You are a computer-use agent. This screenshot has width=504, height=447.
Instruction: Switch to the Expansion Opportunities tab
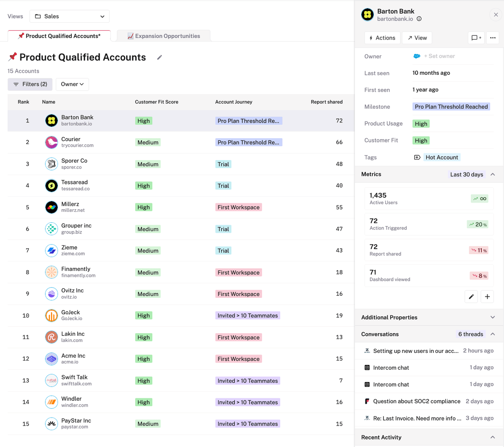click(x=163, y=36)
